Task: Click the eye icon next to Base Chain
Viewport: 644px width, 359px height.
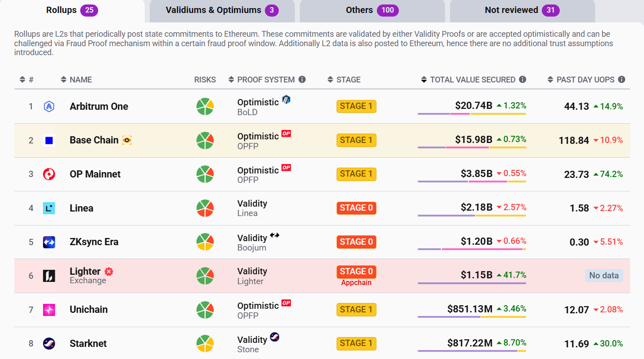Action: (x=127, y=140)
